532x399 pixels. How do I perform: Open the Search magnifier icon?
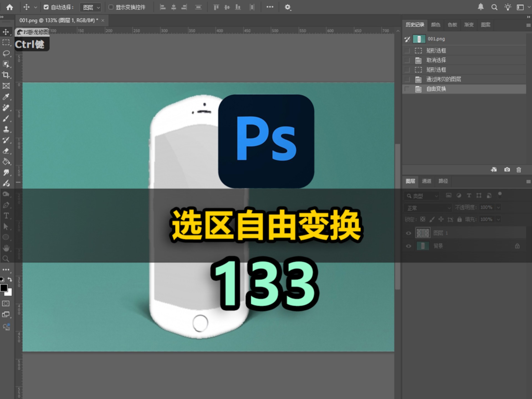point(494,7)
